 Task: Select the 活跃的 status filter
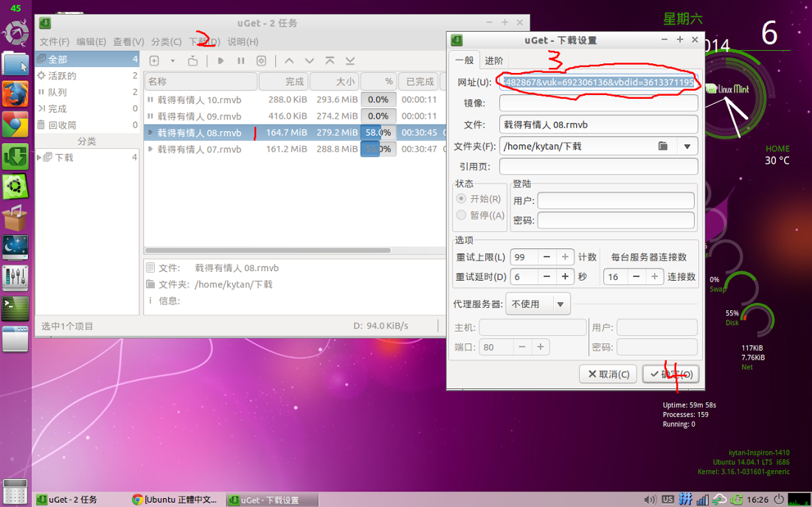pyautogui.click(x=87, y=76)
